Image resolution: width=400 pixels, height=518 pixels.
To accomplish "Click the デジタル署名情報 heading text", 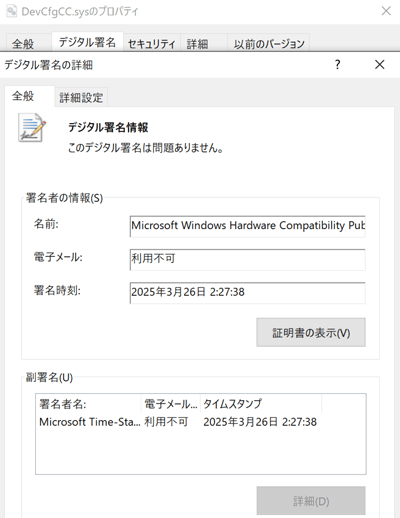I will coord(108,127).
